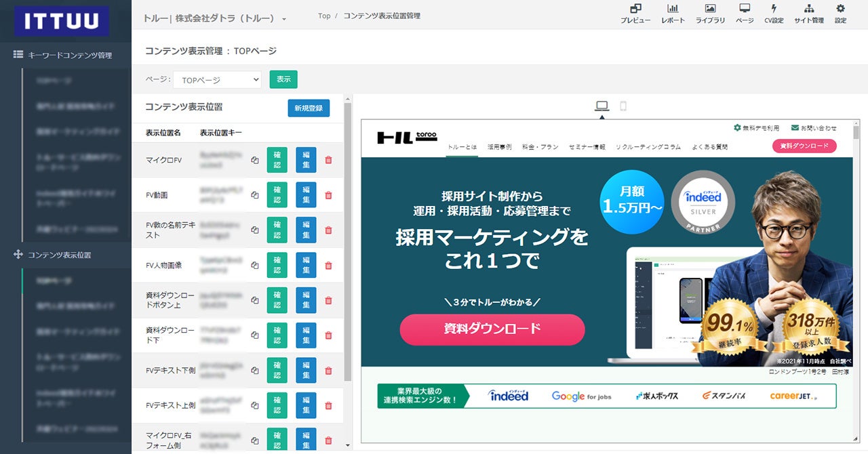The height and width of the screenshot is (454, 868).
Task: Delete FV歓の名前テキスト row via trash icon
Action: [329, 230]
